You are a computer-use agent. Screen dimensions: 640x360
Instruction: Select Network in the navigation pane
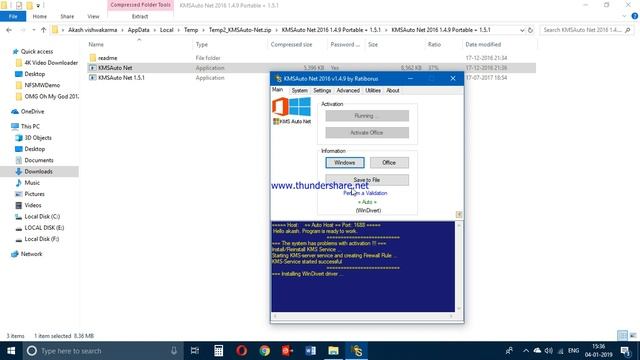pyautogui.click(x=31, y=254)
